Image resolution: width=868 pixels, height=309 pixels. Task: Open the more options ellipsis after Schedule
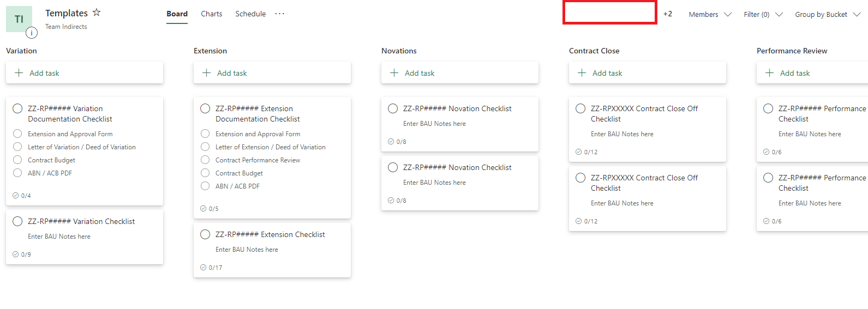tap(280, 14)
